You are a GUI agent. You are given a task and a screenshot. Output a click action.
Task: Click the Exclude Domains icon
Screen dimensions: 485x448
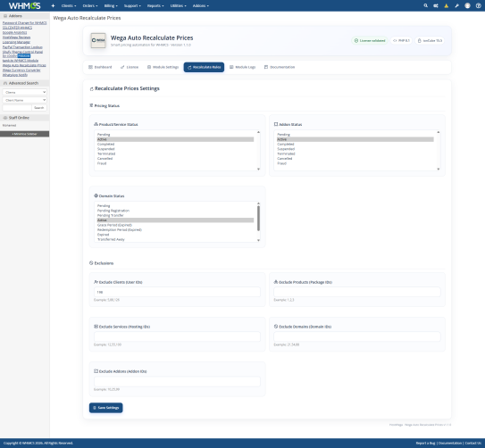(276, 327)
